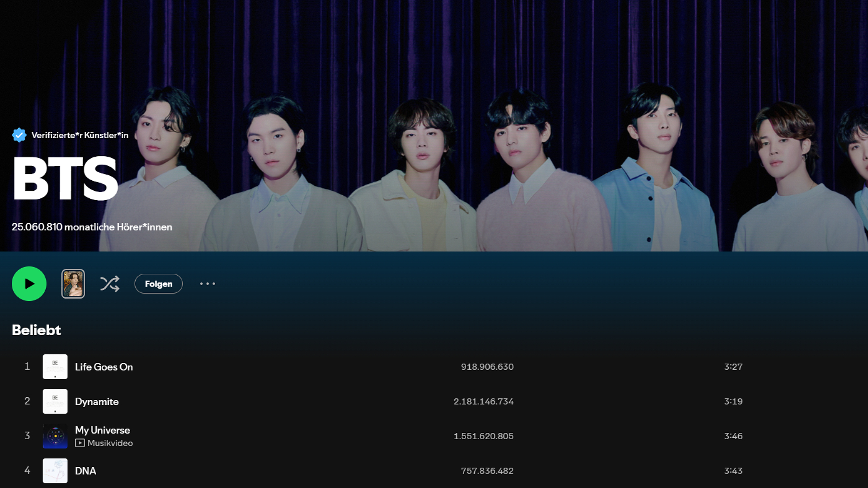The image size is (868, 488).
Task: Click the My Universe album artwork
Action: tap(55, 436)
